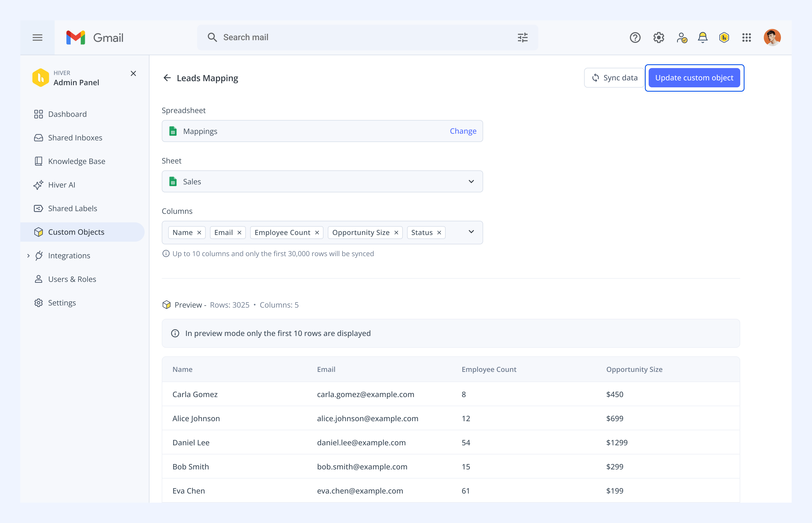Click the Change spreadsheet link
The height and width of the screenshot is (523, 812).
pyautogui.click(x=463, y=131)
